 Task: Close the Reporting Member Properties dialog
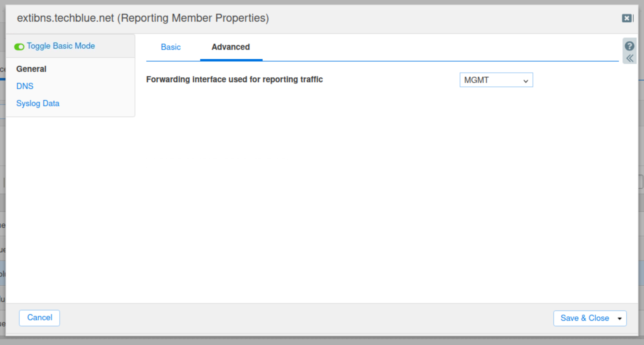tap(626, 18)
